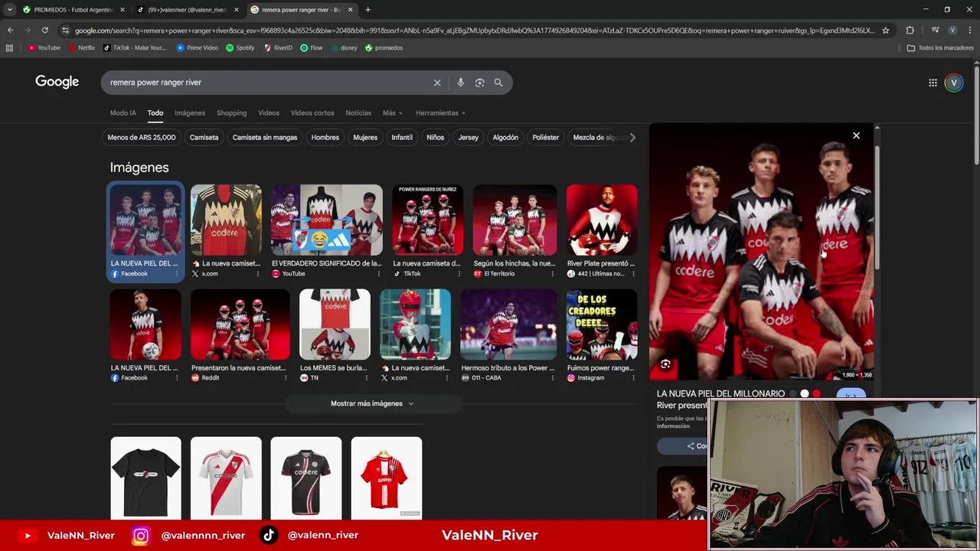Image resolution: width=980 pixels, height=551 pixels.
Task: Open the Prime Video bookmark
Action: point(198,47)
